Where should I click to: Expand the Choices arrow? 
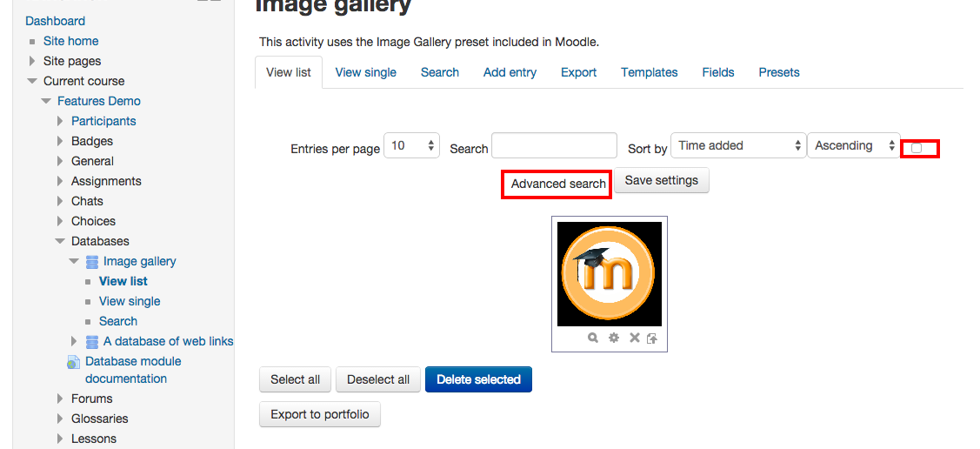(60, 221)
